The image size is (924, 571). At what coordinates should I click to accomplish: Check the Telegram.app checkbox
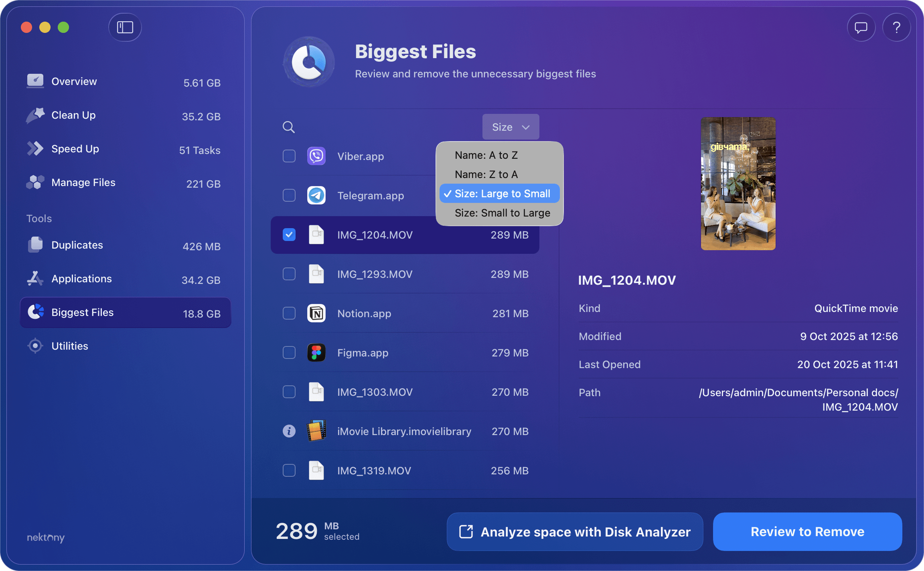coord(289,195)
